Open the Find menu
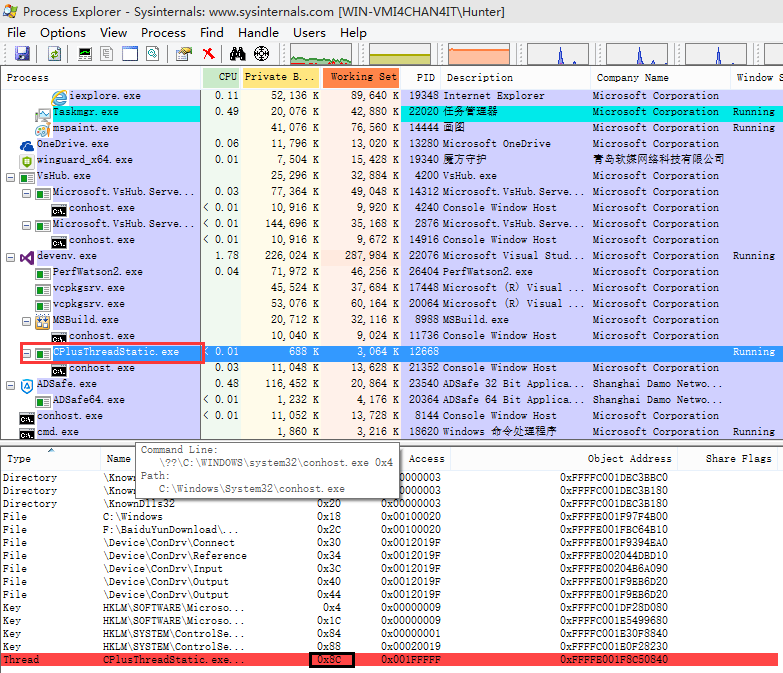Viewport: 783px width, 673px height. pyautogui.click(x=212, y=33)
